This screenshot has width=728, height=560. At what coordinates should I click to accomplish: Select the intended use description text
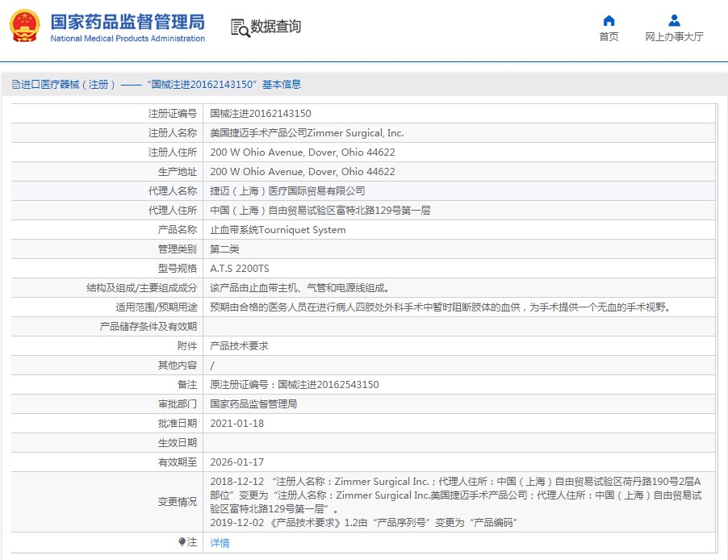441,307
